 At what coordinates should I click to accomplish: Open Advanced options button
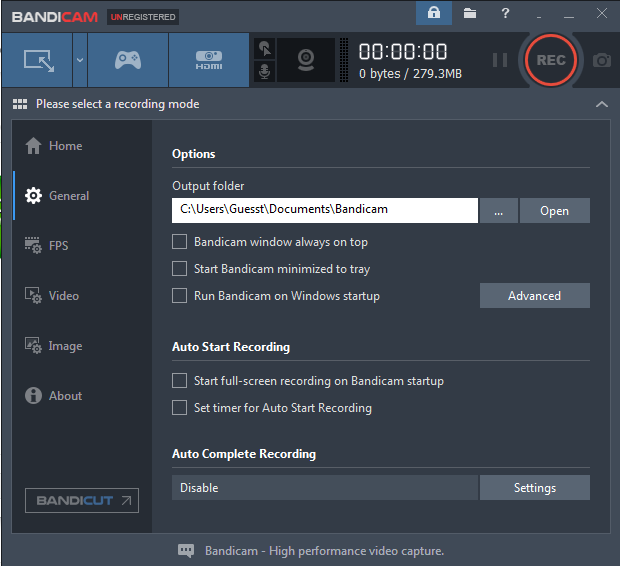point(535,295)
